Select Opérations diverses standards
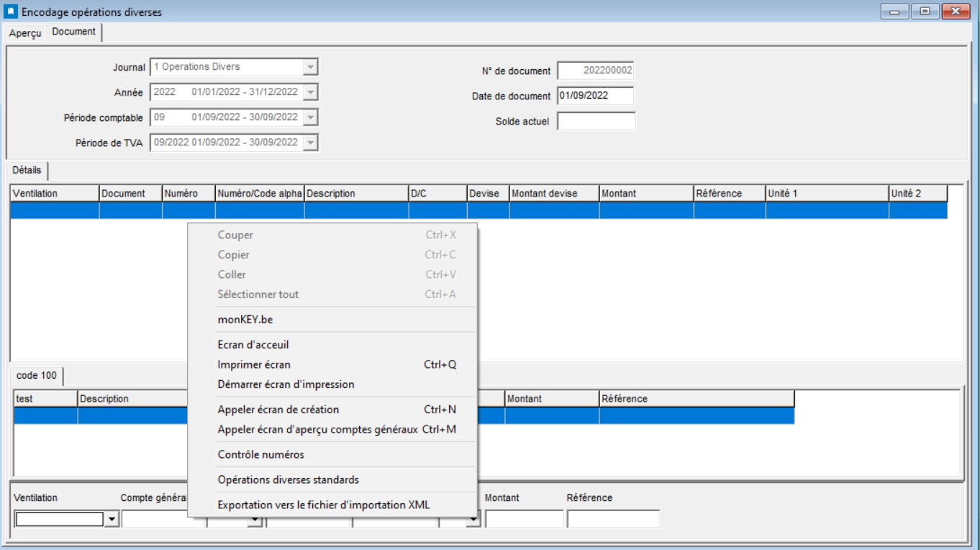 pos(332,480)
